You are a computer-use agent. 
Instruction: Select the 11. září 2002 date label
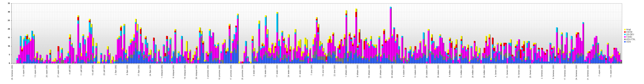pyautogui.click(x=81, y=71)
